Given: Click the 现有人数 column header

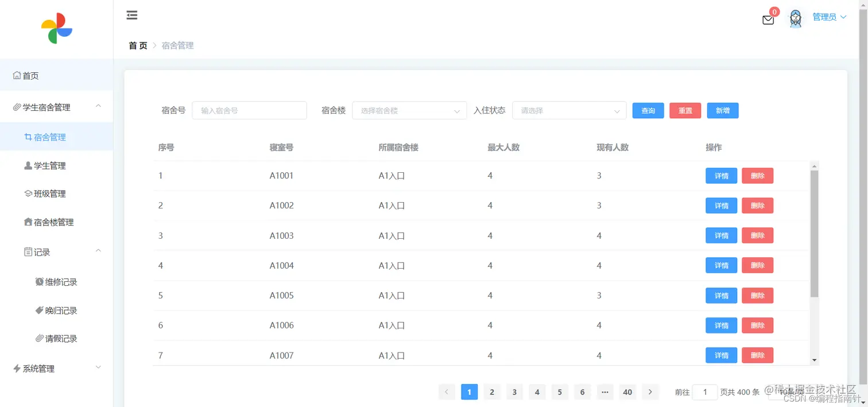Looking at the screenshot, I should pyautogui.click(x=613, y=148).
